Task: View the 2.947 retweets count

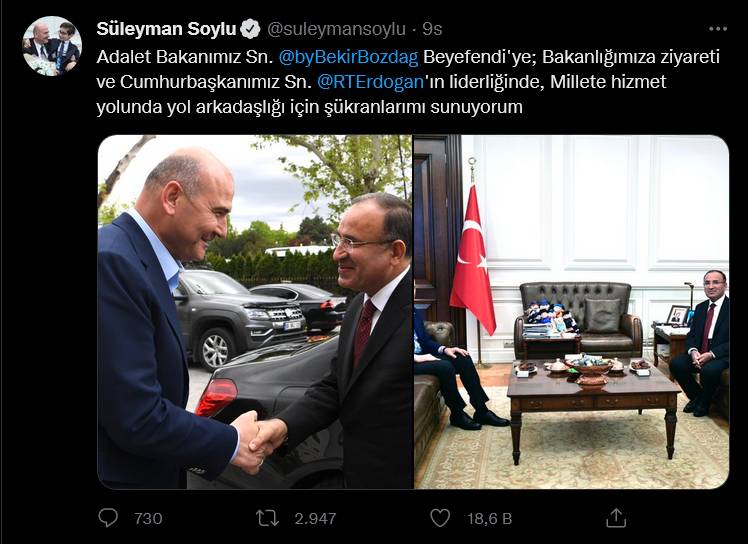Action: point(315,518)
